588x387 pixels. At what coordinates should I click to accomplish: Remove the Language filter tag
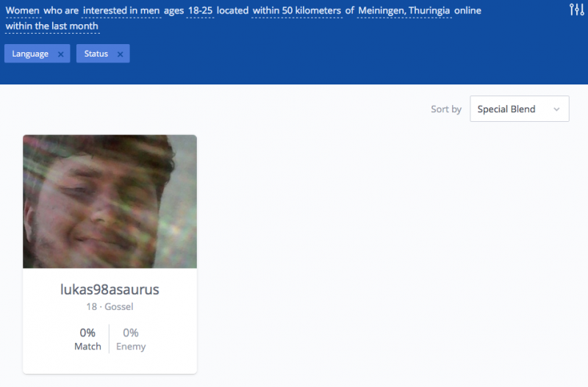[60, 54]
